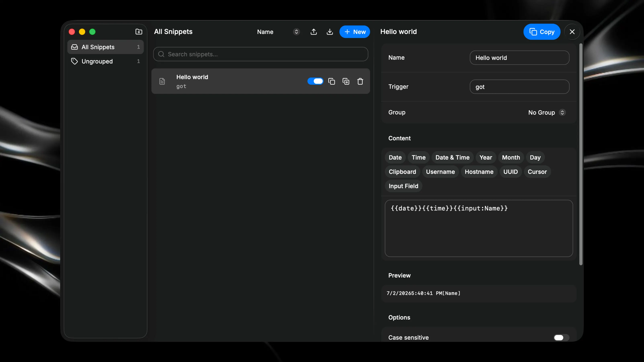The image size is (644, 362).
Task: Insert the Time placeholder
Action: (419, 157)
